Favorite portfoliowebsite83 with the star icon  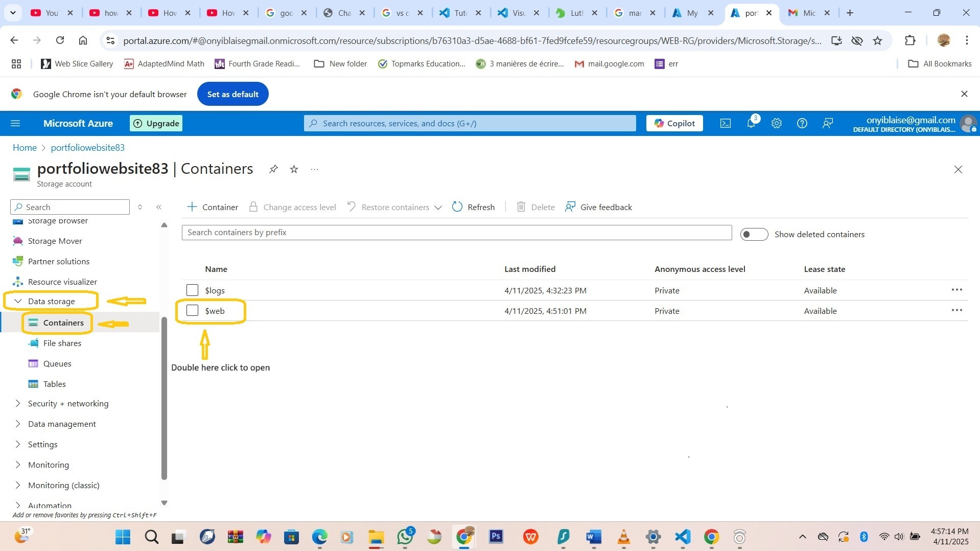click(294, 169)
